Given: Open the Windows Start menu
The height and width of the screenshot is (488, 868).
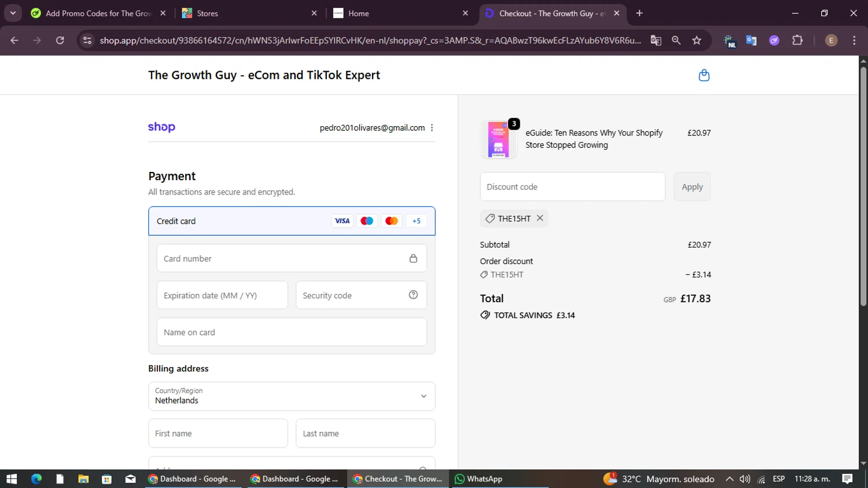Looking at the screenshot, I should coord(12,479).
